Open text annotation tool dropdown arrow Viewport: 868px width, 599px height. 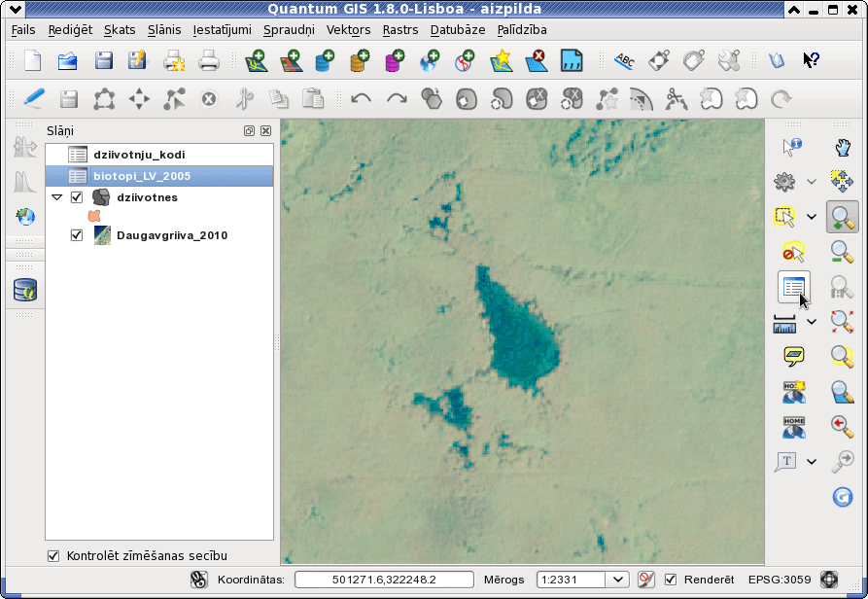[x=812, y=461]
